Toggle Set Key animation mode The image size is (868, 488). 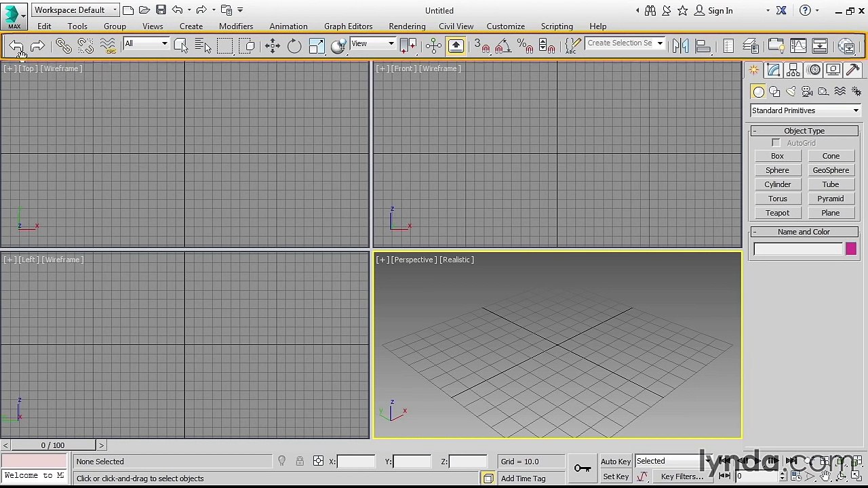point(616,476)
